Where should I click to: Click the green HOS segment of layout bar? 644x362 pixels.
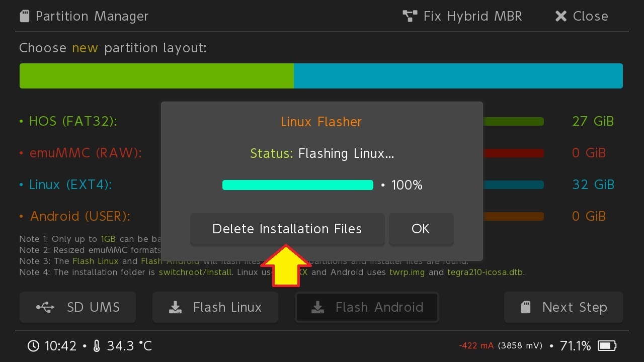(156, 76)
